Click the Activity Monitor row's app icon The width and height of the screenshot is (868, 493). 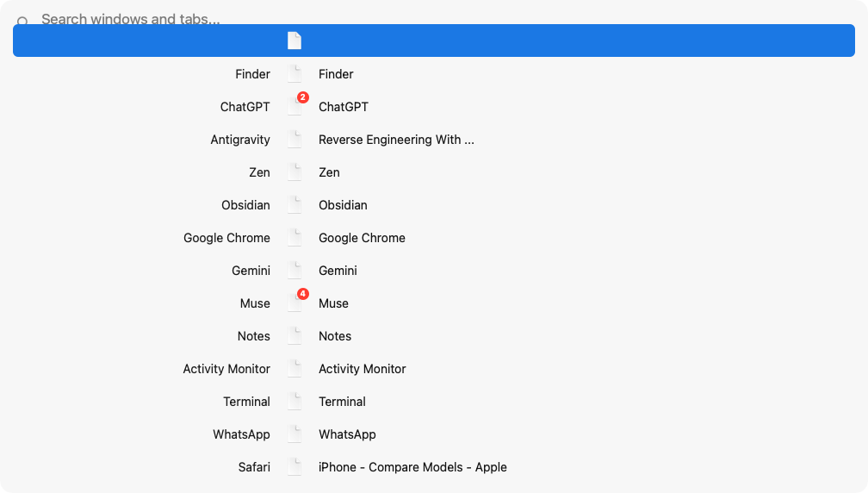click(x=294, y=368)
